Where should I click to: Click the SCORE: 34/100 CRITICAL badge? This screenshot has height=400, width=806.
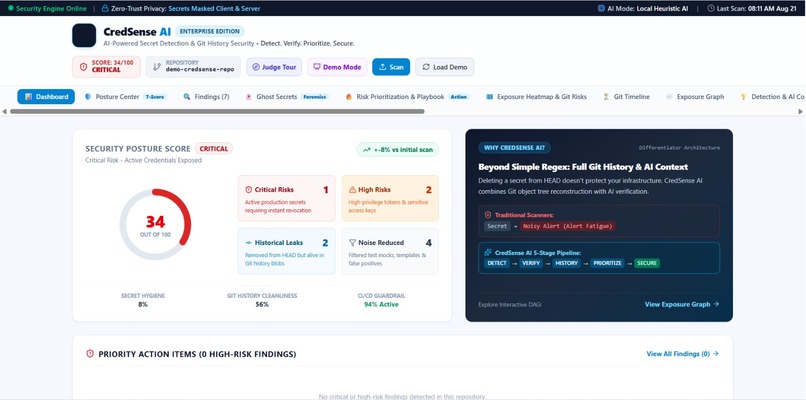pos(106,67)
